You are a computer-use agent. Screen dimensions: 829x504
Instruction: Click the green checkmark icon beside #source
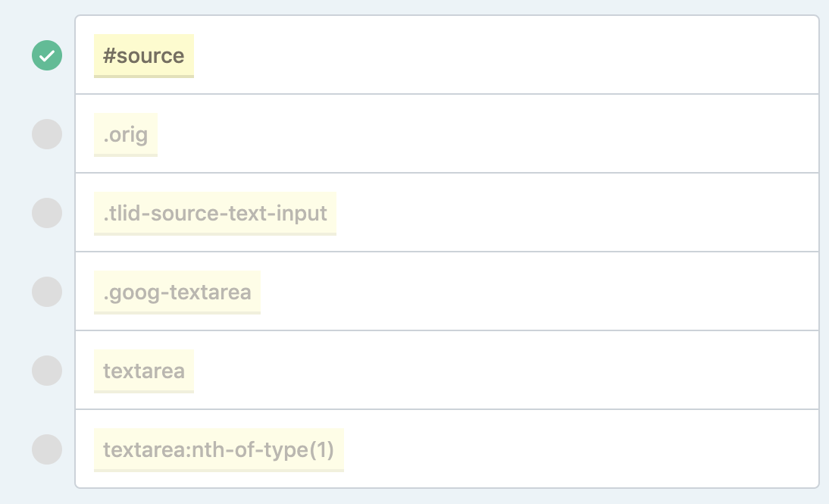(x=47, y=55)
